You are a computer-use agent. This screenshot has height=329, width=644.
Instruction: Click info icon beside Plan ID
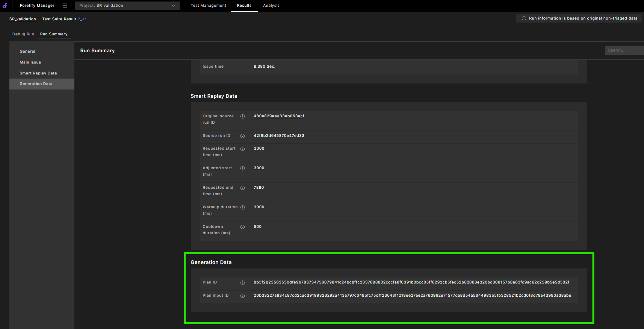[x=242, y=283]
